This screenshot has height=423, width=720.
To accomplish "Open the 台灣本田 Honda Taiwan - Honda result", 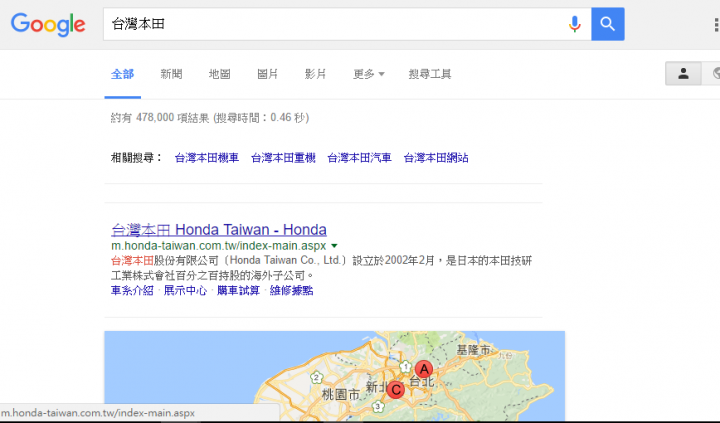I will [x=219, y=229].
